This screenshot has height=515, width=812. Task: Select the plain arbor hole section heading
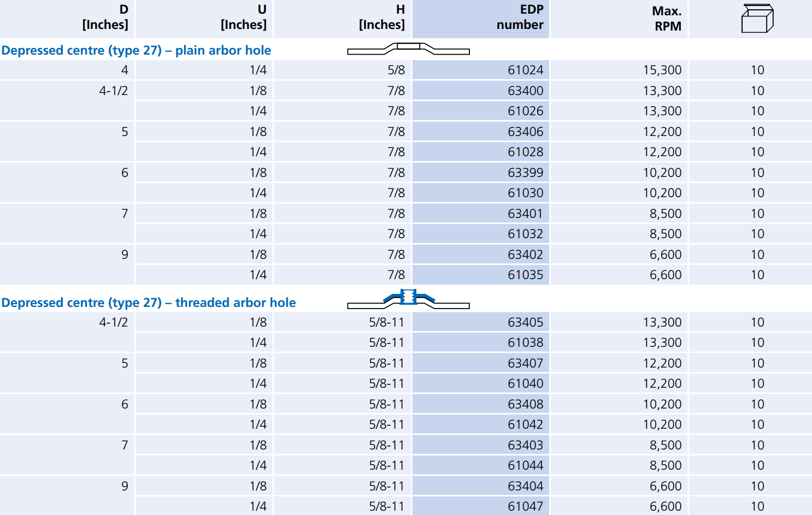click(x=136, y=50)
